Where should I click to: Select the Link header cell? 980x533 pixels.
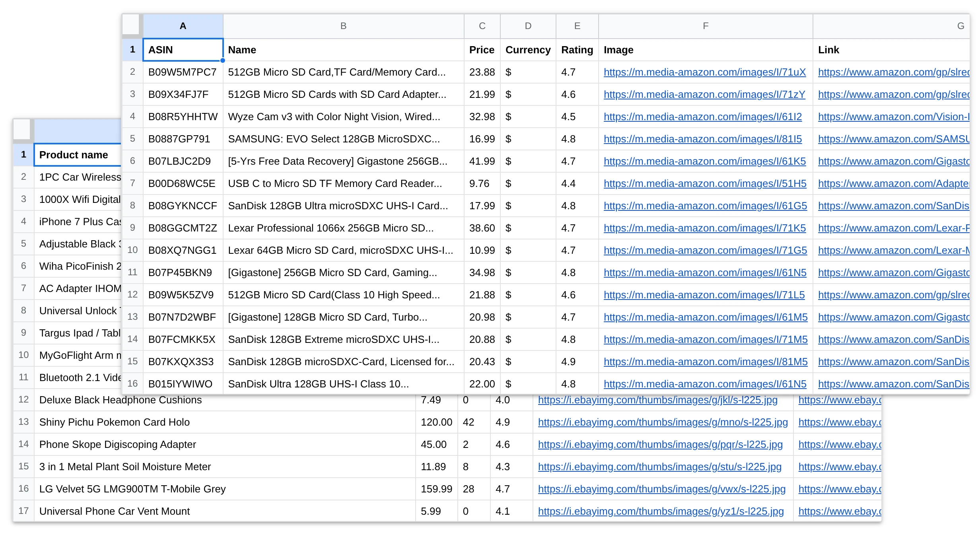(891, 50)
